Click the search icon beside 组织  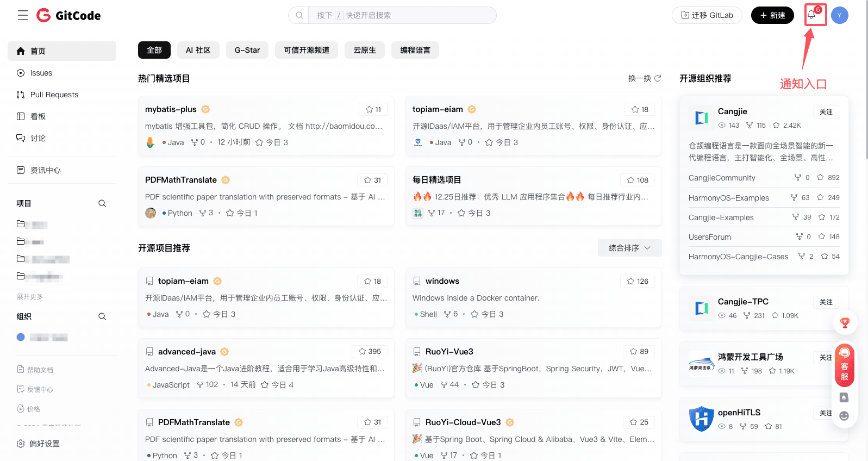102,316
